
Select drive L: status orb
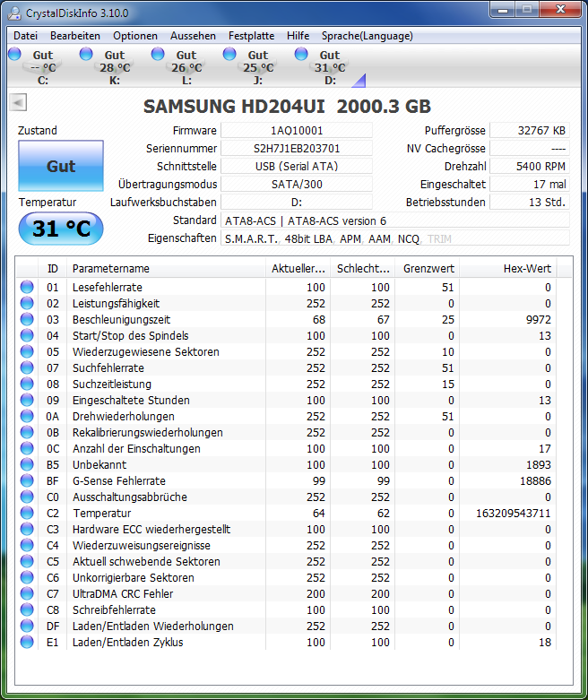click(x=158, y=54)
